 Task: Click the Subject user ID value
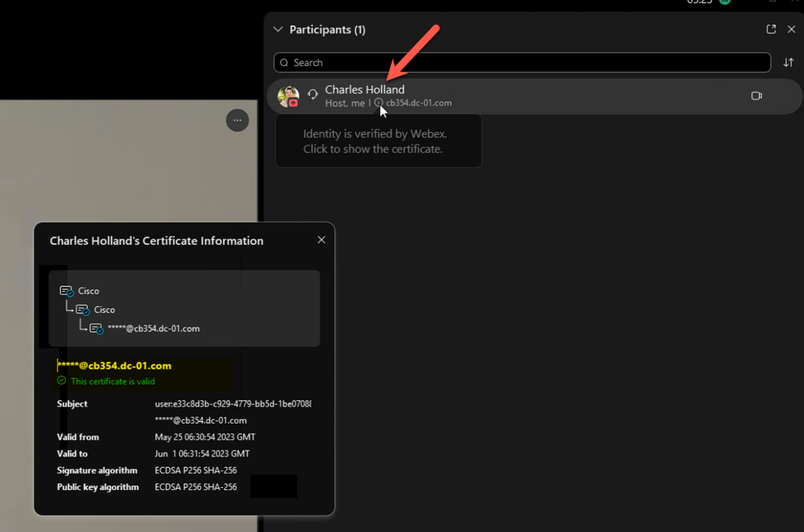pyautogui.click(x=233, y=404)
